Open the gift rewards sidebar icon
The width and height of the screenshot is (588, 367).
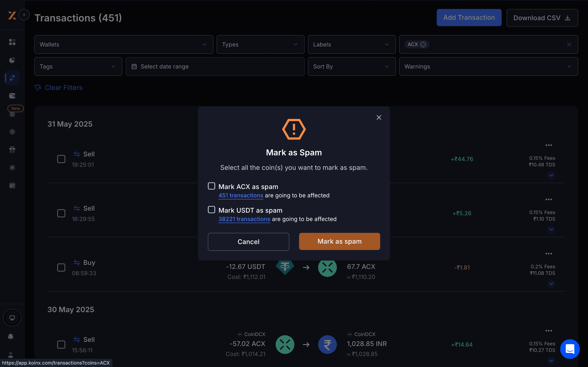(12, 149)
